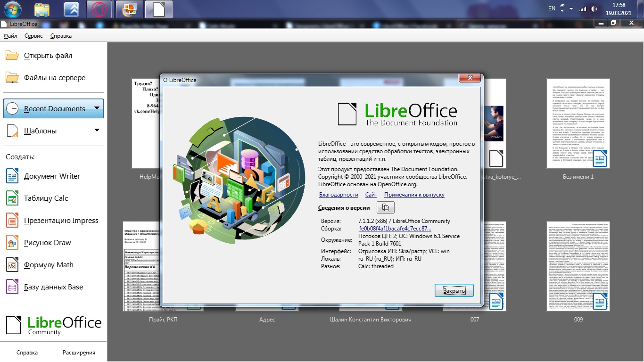Click the Open File folder icon
The image size is (644, 362).
click(12, 55)
